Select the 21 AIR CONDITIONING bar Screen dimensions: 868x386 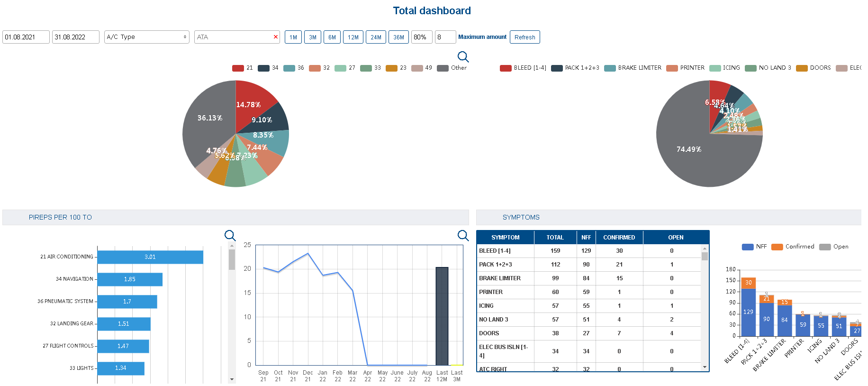pyautogui.click(x=150, y=257)
